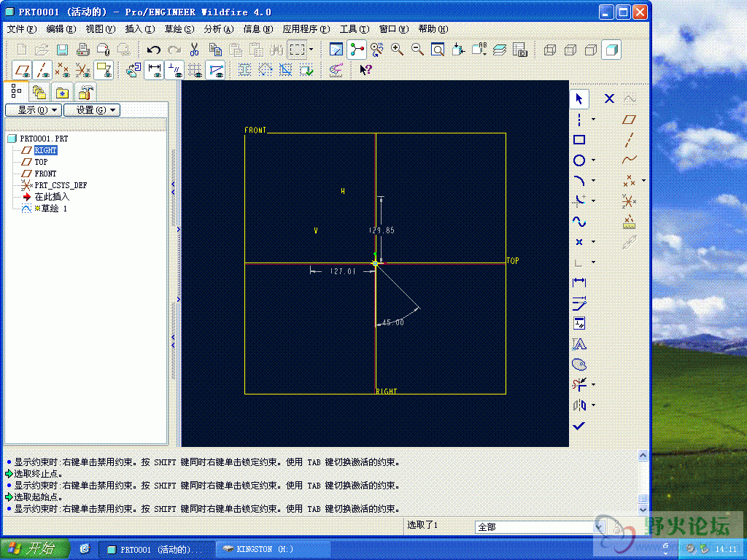Switch to KINGSTON (H:) taskbar window
The image size is (747, 560).
pyautogui.click(x=272, y=550)
